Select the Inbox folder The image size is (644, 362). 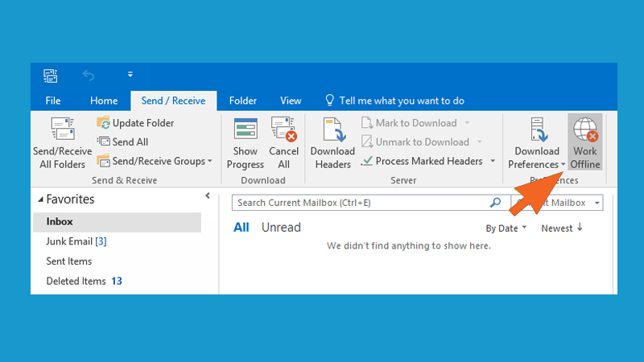117,222
